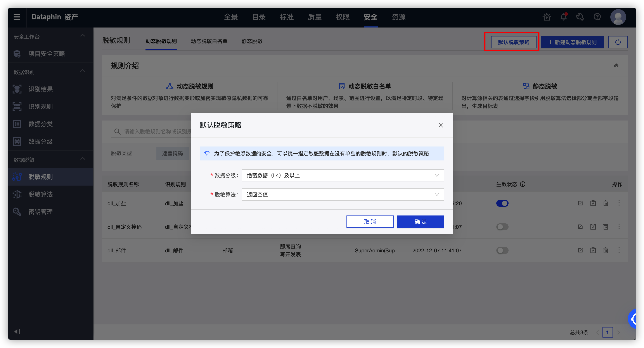Click the hamburger menu icon top left
This screenshot has width=644, height=348.
17,17
